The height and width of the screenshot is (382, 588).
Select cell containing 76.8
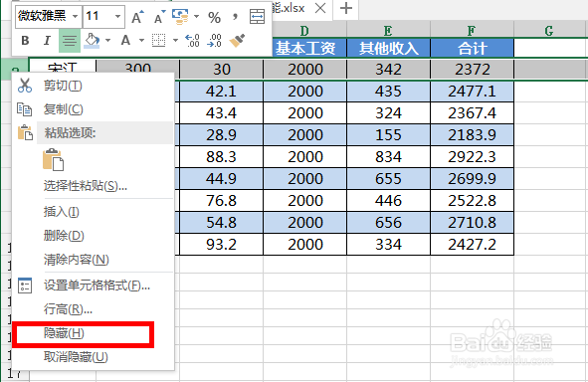pyautogui.click(x=221, y=201)
